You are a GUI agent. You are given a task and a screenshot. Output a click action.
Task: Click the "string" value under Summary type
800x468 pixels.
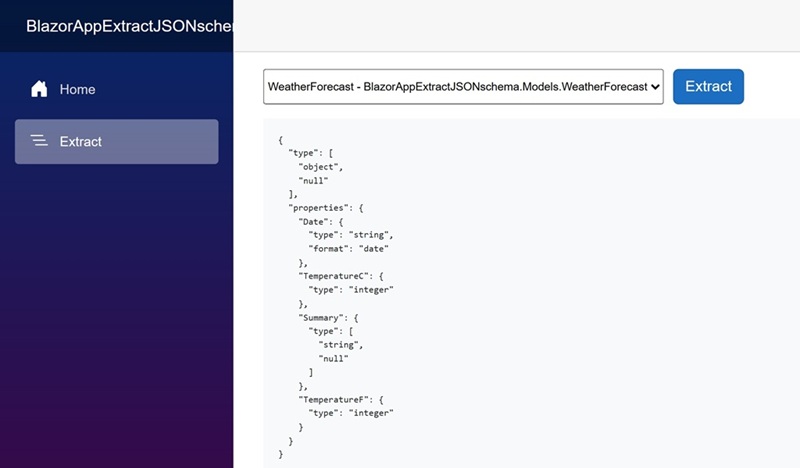coord(339,345)
